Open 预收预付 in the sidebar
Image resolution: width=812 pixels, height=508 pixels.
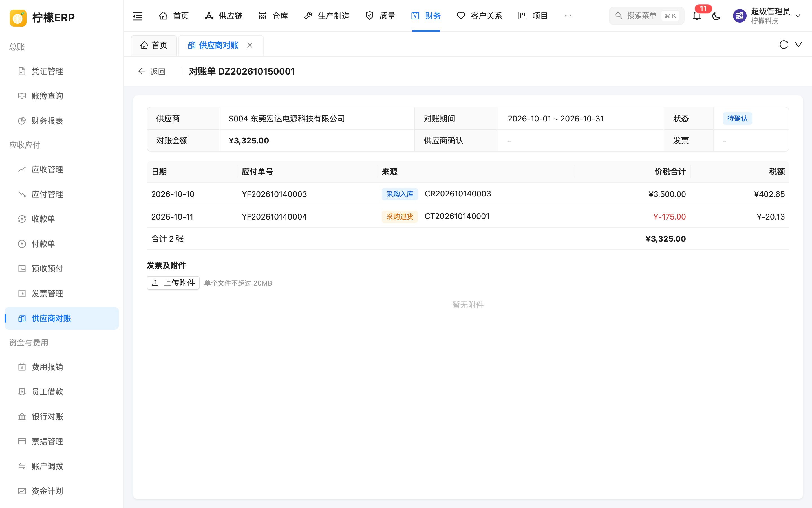pos(62,269)
